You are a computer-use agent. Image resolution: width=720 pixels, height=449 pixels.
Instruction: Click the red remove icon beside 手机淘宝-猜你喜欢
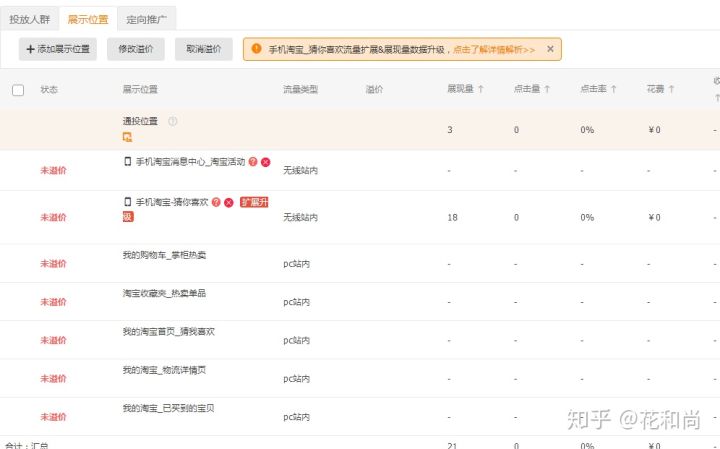tap(229, 202)
